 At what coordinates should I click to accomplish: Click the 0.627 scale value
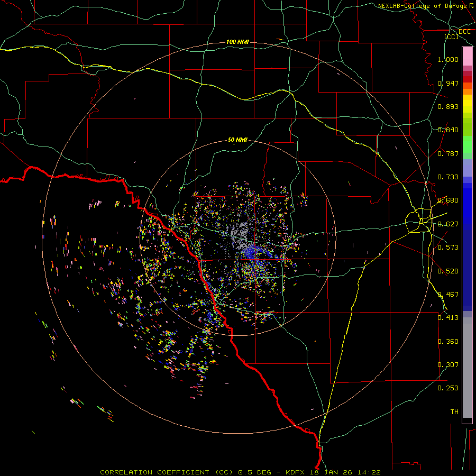click(x=448, y=224)
